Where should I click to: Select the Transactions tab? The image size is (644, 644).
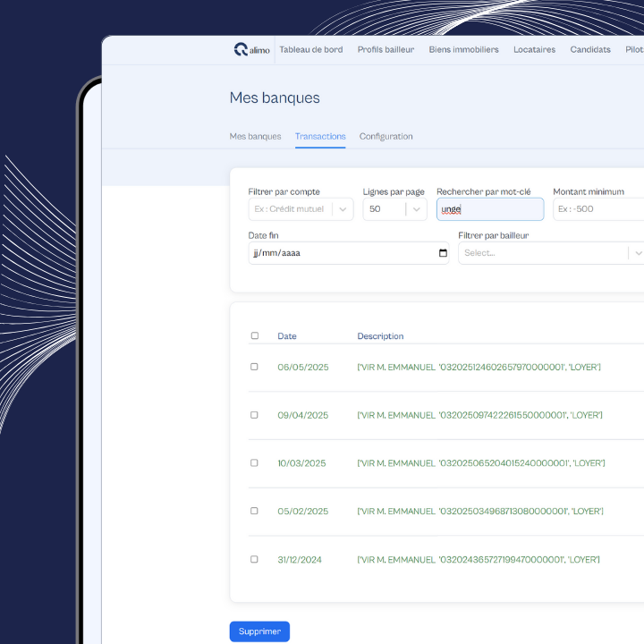[x=320, y=137]
